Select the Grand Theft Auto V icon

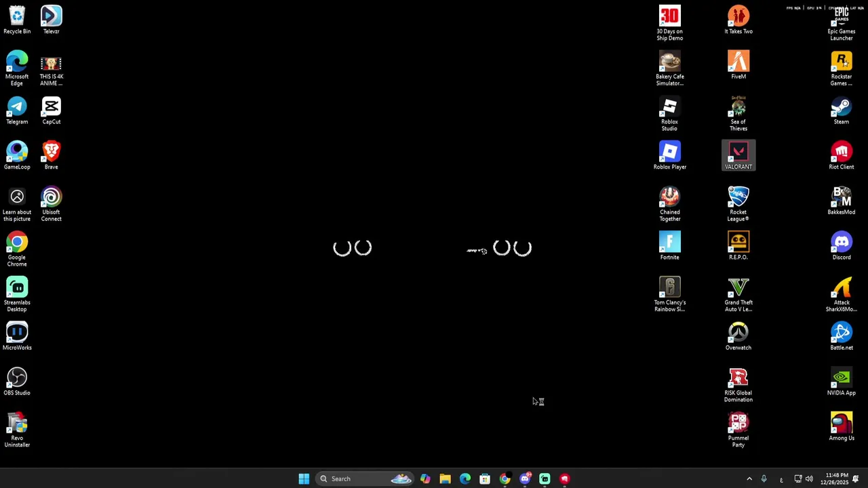pyautogui.click(x=738, y=295)
